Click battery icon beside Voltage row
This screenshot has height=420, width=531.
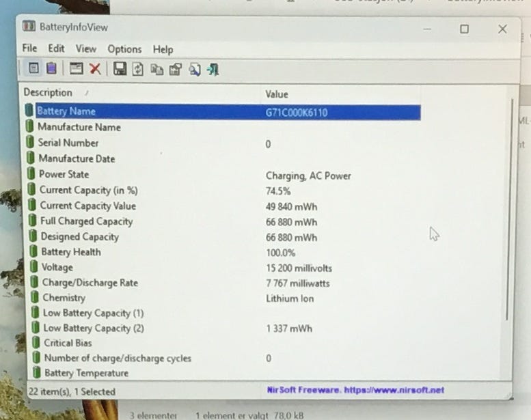[x=33, y=266]
